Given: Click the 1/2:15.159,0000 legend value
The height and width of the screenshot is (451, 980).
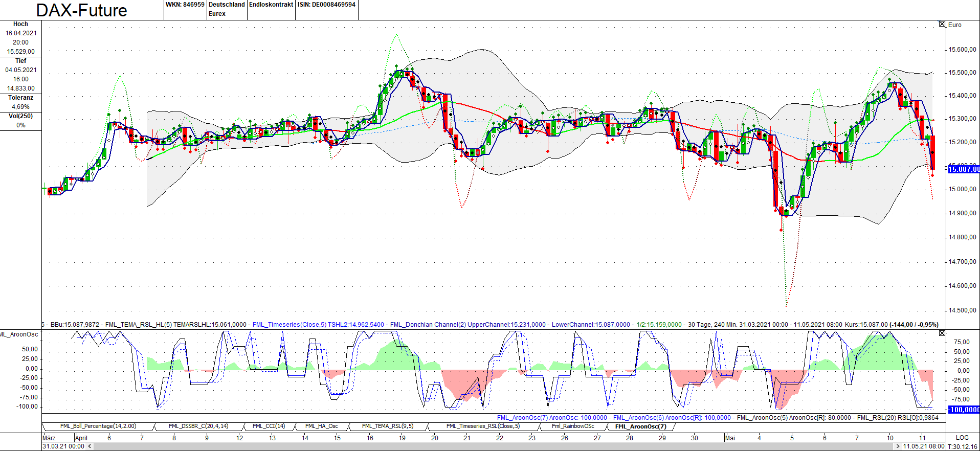Looking at the screenshot, I should pos(659,325).
